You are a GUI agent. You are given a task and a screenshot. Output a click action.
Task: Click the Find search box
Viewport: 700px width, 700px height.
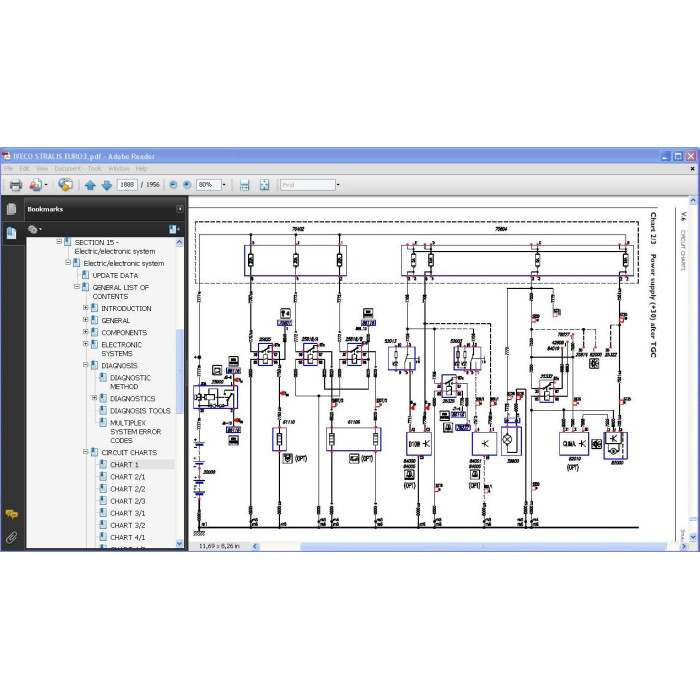coord(308,185)
